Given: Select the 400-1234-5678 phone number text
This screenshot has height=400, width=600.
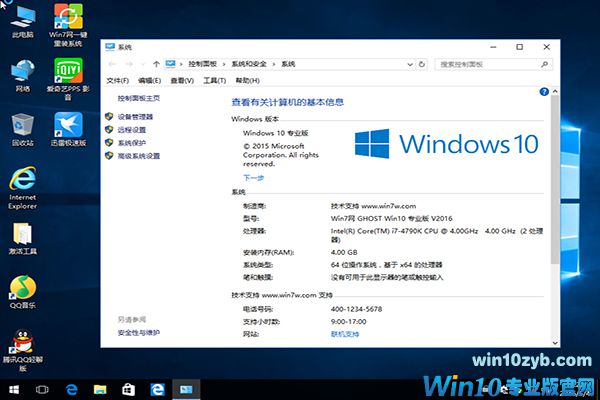Looking at the screenshot, I should [x=356, y=309].
